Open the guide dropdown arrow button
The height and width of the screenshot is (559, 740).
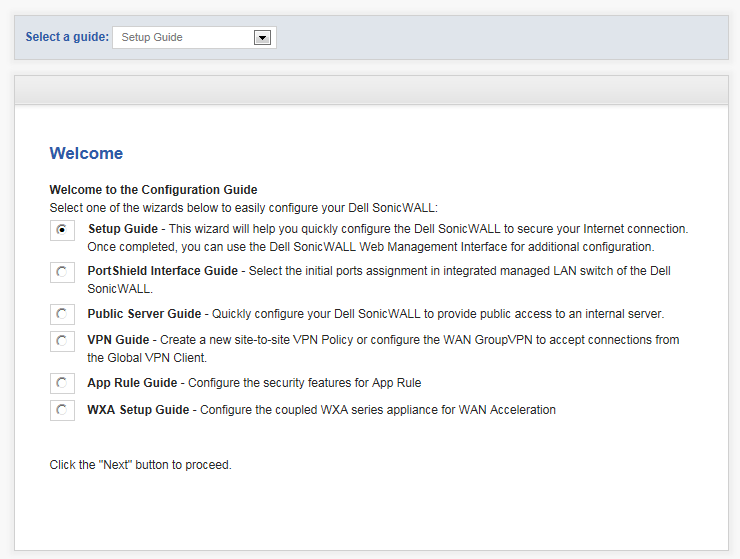point(262,37)
